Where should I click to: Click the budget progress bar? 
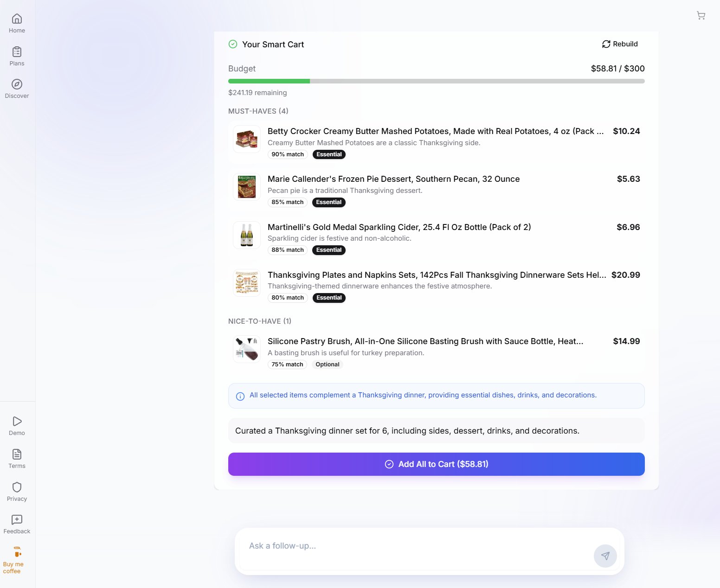pyautogui.click(x=436, y=81)
